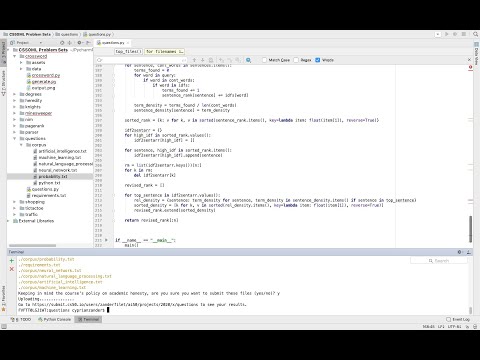Open artificial_intelligence.txt file
The image size is (480, 360).
[x=60, y=151]
